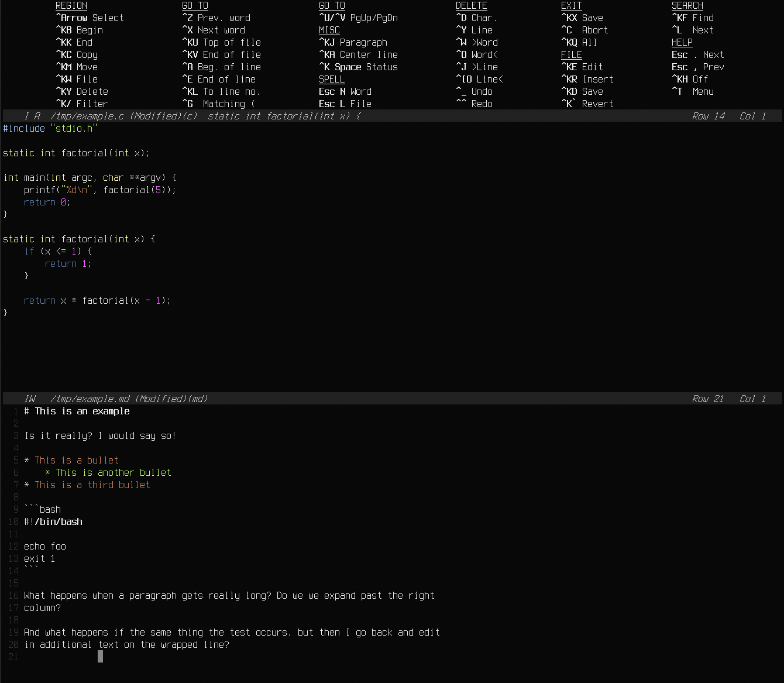Screen dimensions: 784x683
Task: Click the 'return 0;' line
Action: [47, 202]
